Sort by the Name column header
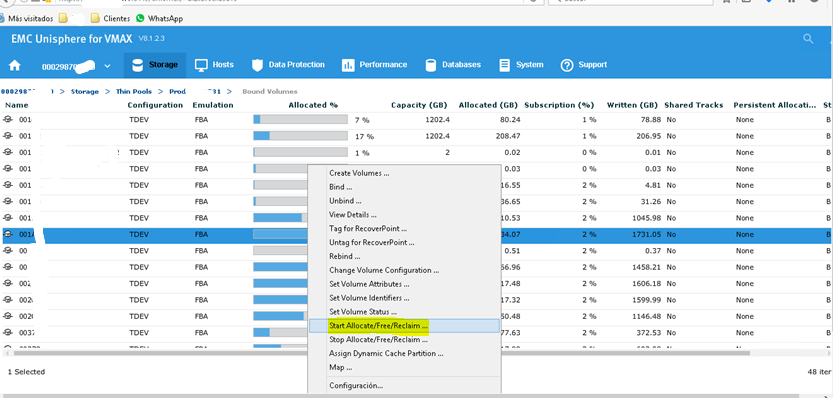The width and height of the screenshot is (833, 401). tap(16, 105)
